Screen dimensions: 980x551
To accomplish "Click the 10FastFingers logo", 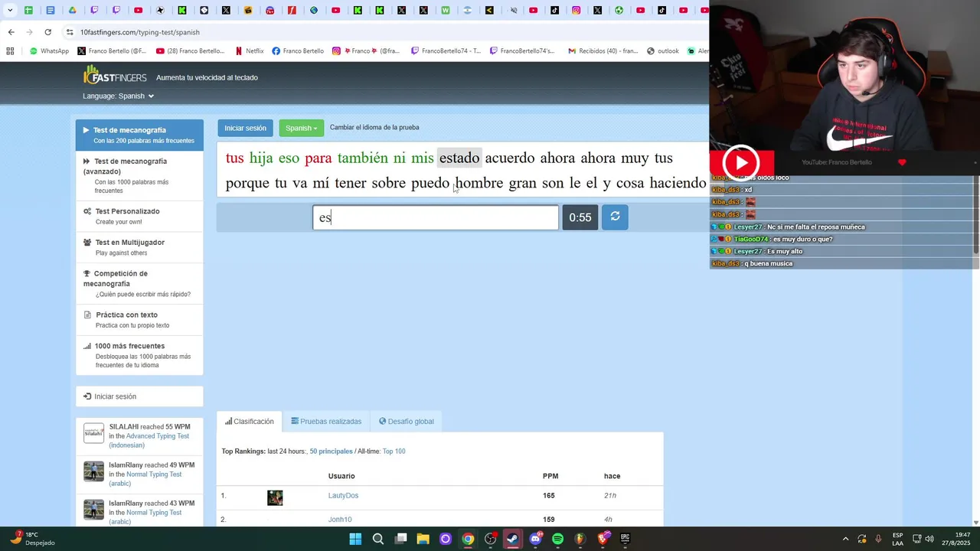I will point(115,76).
